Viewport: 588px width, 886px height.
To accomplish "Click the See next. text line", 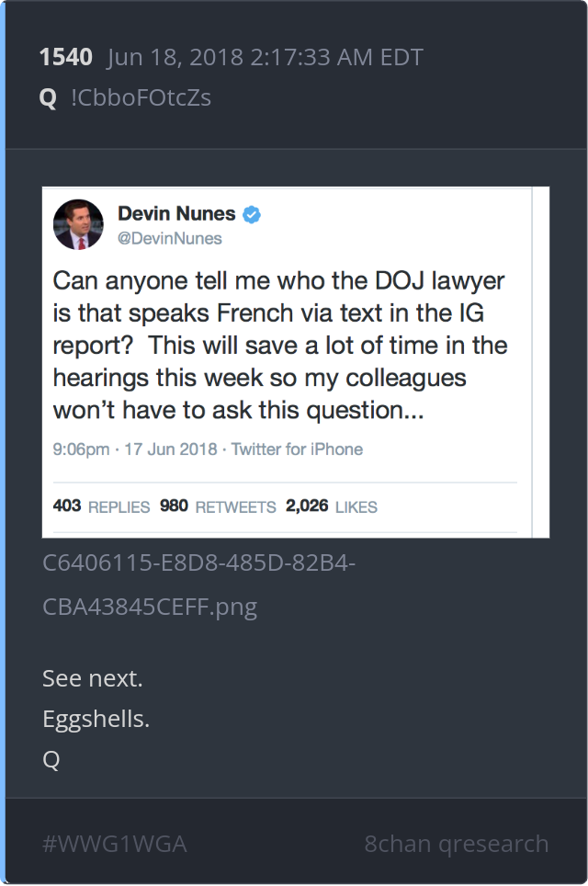I will (x=93, y=678).
